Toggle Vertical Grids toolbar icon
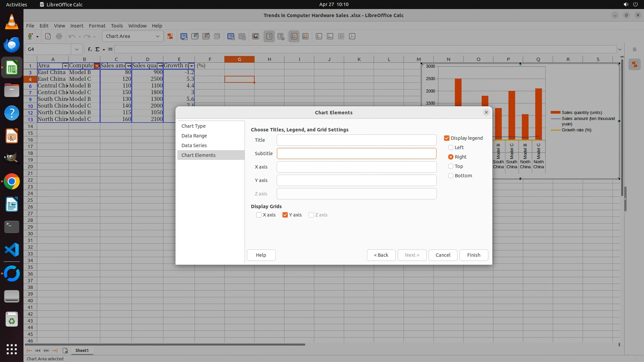Image resolution: width=644 pixels, height=362 pixels. click(x=305, y=36)
